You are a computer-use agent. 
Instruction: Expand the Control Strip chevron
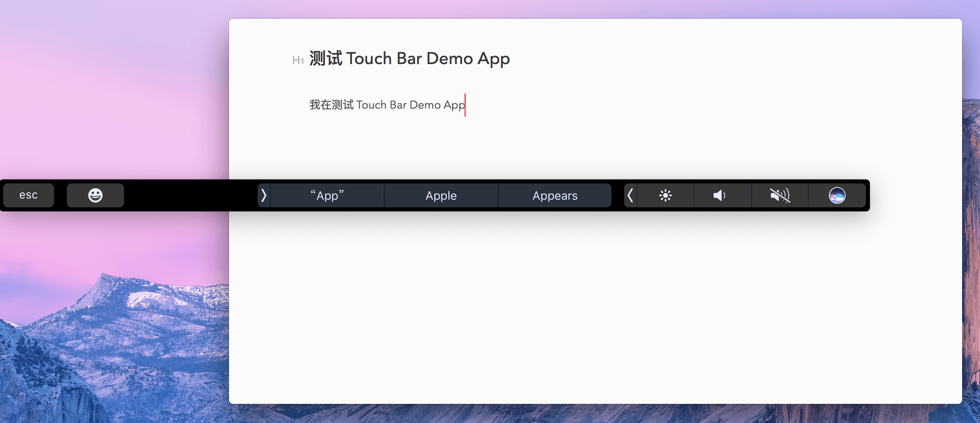[631, 195]
